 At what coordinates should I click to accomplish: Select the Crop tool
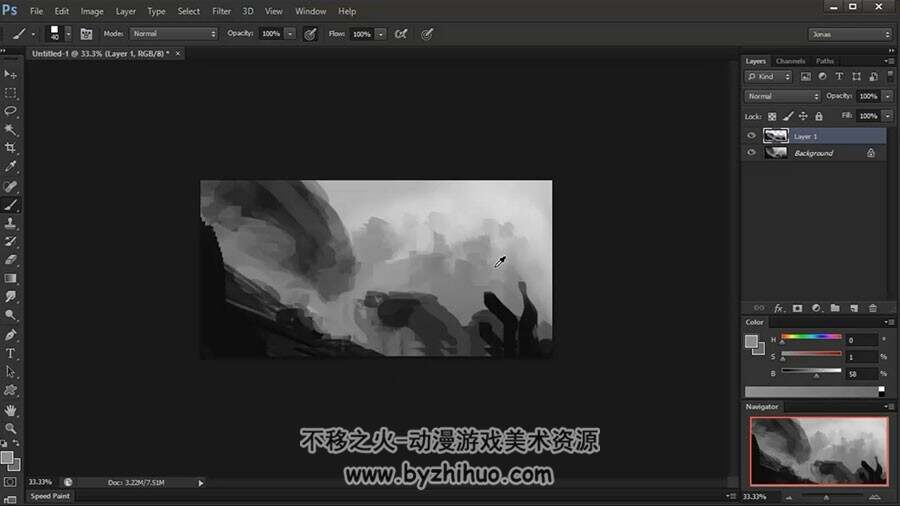pyautogui.click(x=10, y=148)
